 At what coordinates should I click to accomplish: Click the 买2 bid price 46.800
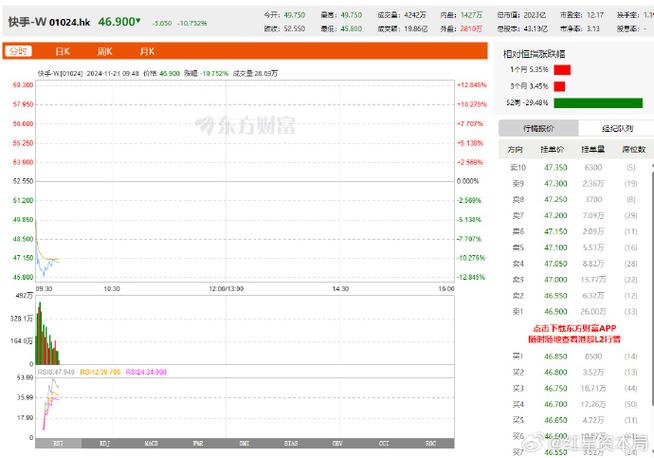click(556, 372)
